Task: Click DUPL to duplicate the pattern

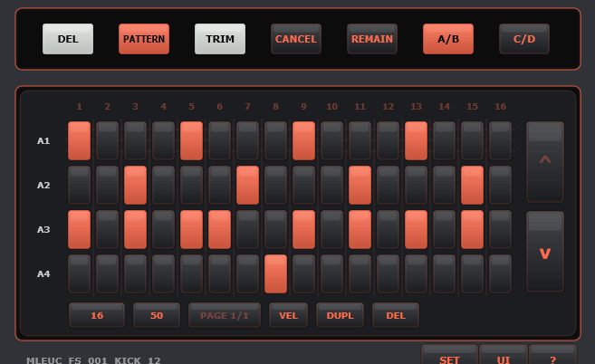Action: coord(341,315)
